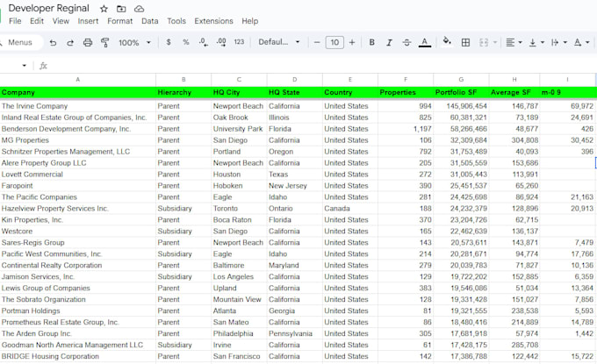The width and height of the screenshot is (597, 364).
Task: Select the Hierarchy header cell
Action: click(x=183, y=92)
